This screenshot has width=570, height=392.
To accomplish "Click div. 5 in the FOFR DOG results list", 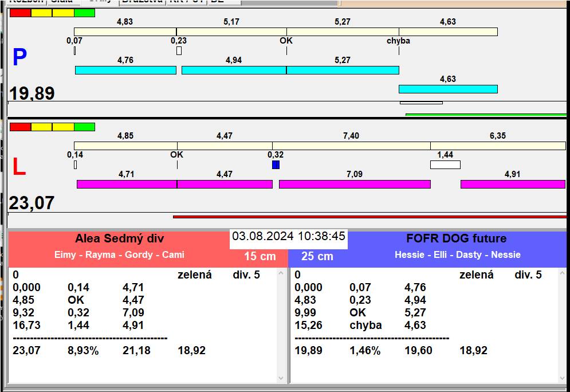I will click(528, 275).
